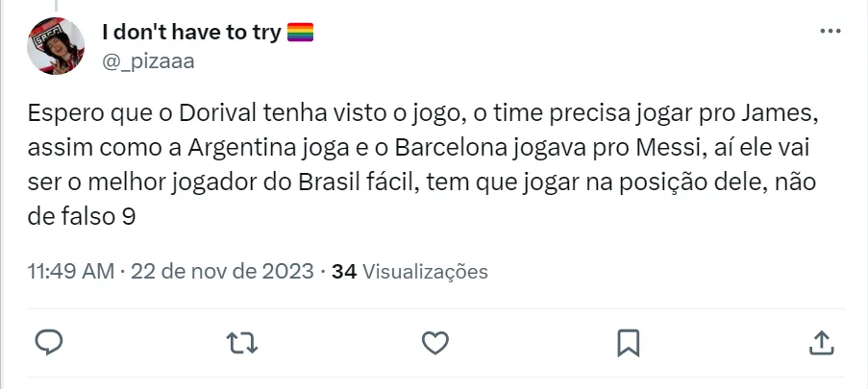
Task: Click the 11:49 AM timestamp
Action: (70, 272)
